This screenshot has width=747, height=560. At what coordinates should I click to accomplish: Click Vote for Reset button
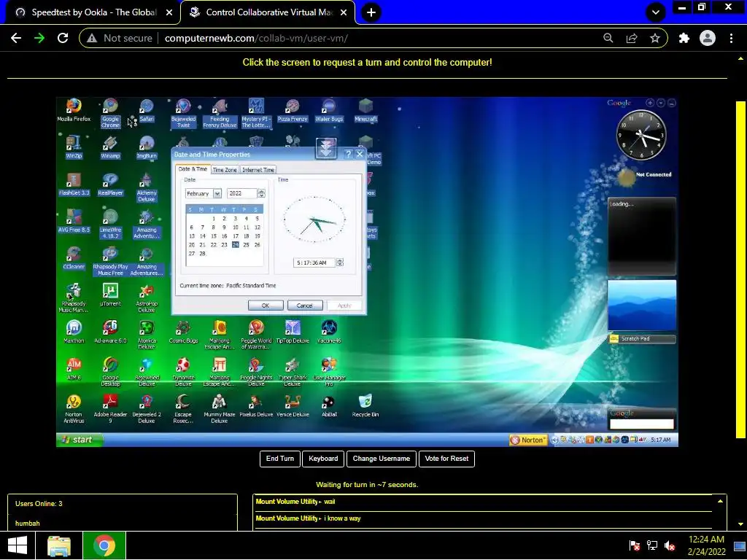coord(446,459)
